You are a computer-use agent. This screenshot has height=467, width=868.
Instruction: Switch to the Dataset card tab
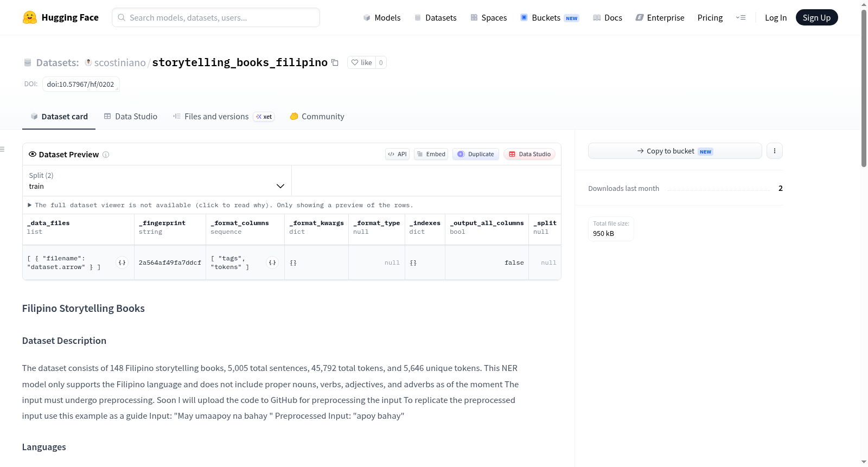pos(59,116)
